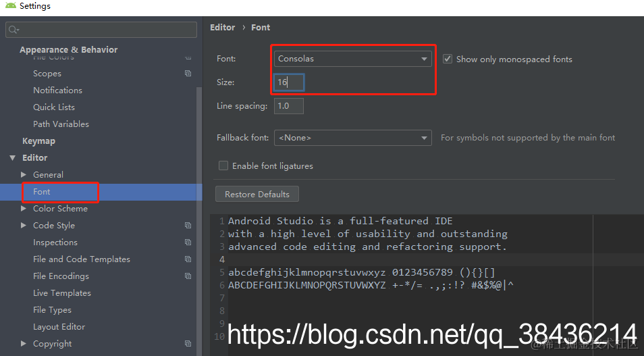The width and height of the screenshot is (644, 356).
Task: Open the Inspections settings page
Action: pos(55,243)
